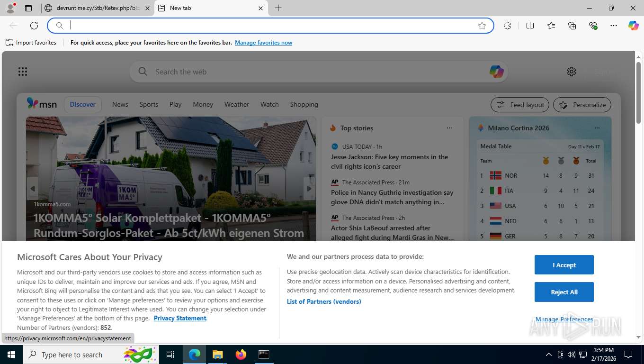Viewport: 644px width, 364px height.
Task: Go to the News section
Action: (x=120, y=104)
